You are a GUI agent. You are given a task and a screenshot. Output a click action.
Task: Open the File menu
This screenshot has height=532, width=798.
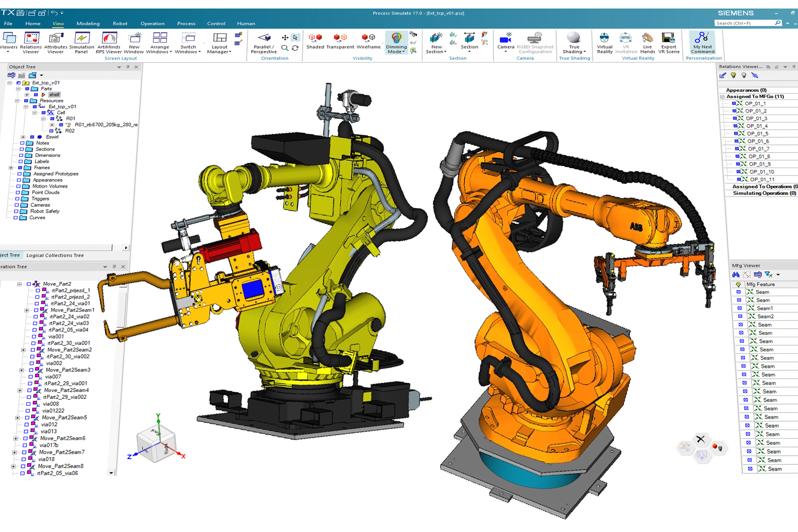(8, 23)
